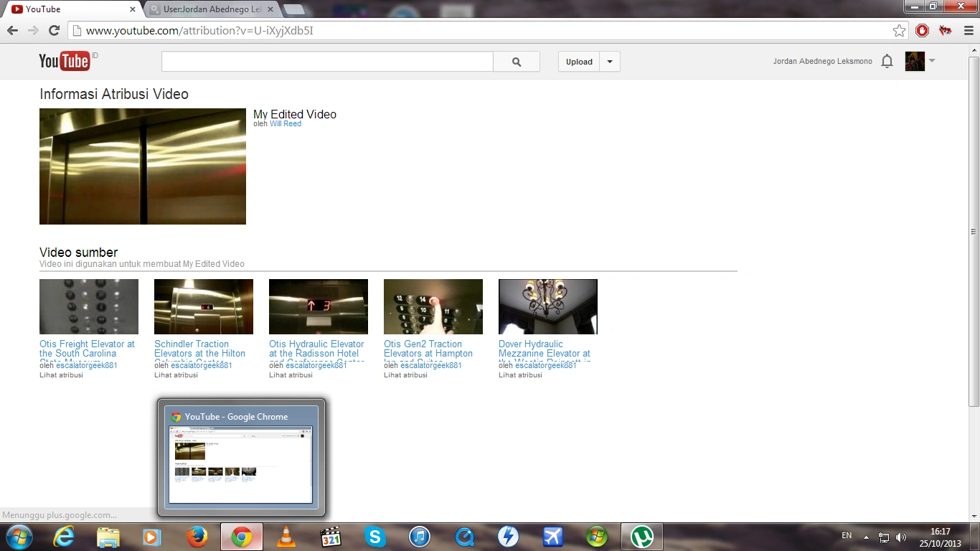Click the My Edited Video title text

[x=295, y=114]
